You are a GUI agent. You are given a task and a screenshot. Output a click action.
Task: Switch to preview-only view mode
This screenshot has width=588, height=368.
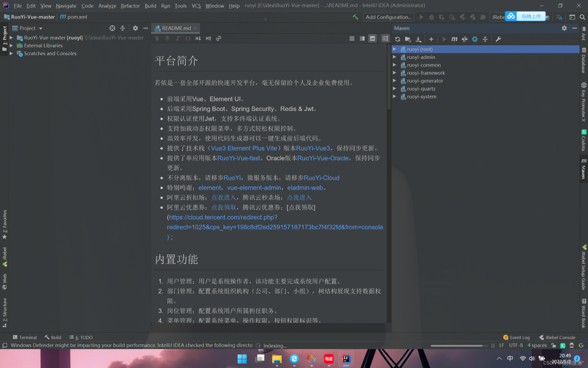point(373,39)
